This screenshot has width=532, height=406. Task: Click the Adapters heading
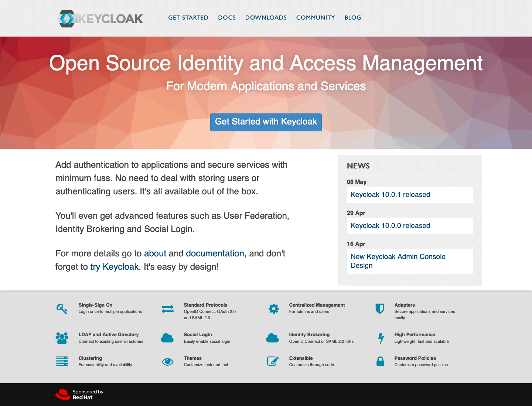pyautogui.click(x=405, y=305)
